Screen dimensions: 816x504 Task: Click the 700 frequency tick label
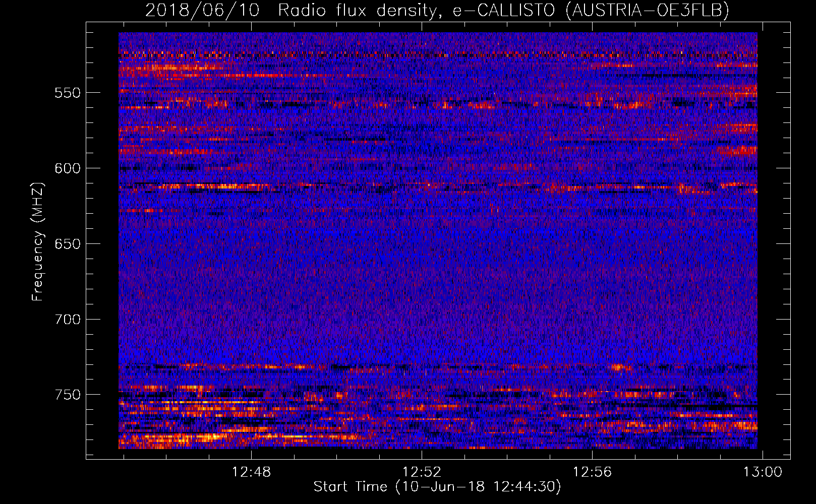pyautogui.click(x=68, y=320)
